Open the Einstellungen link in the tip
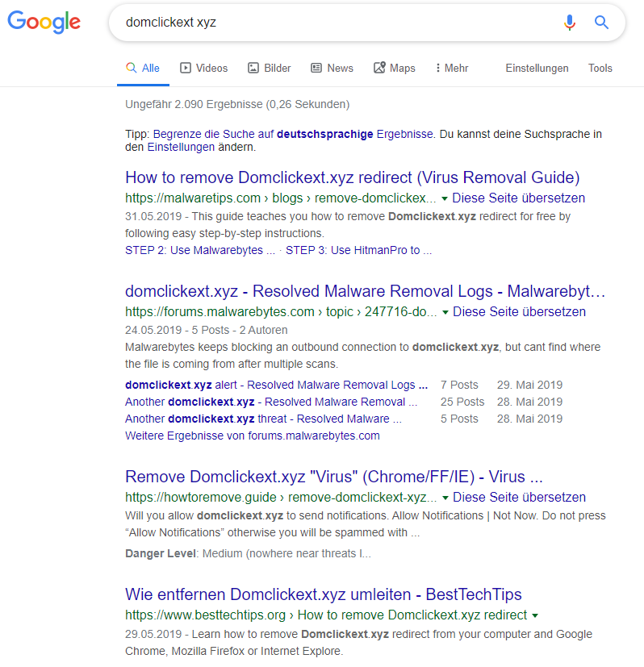 point(181,147)
